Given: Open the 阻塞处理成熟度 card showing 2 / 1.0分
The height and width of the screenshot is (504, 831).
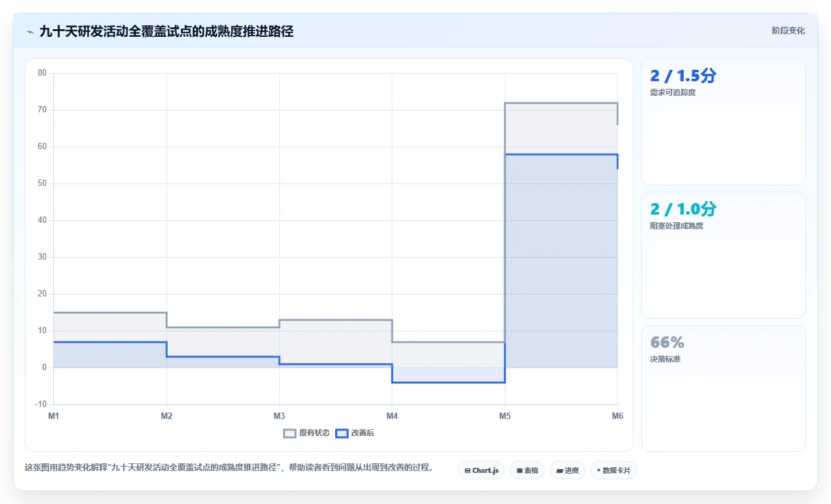Looking at the screenshot, I should (x=723, y=255).
